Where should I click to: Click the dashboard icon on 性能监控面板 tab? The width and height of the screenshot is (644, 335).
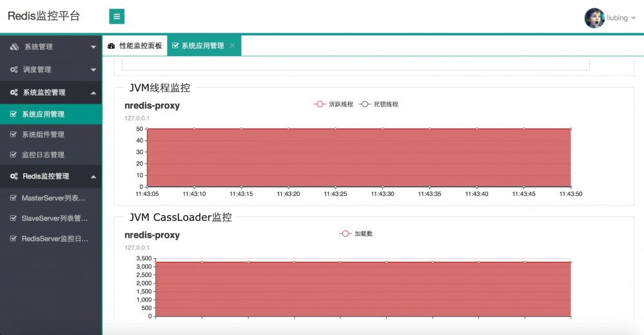[x=112, y=46]
